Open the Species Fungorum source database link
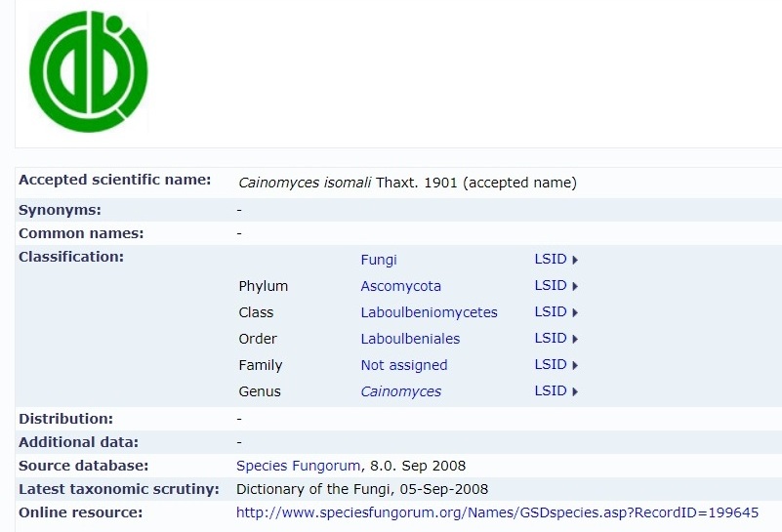 click(x=298, y=466)
